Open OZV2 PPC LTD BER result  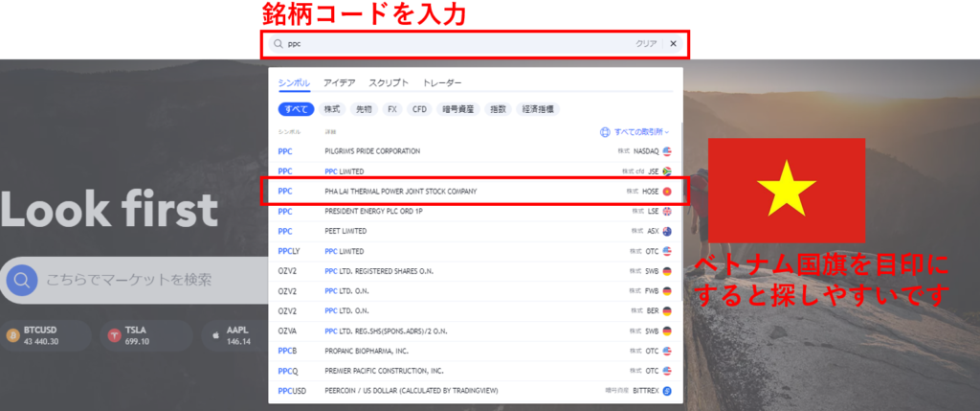pos(475,311)
